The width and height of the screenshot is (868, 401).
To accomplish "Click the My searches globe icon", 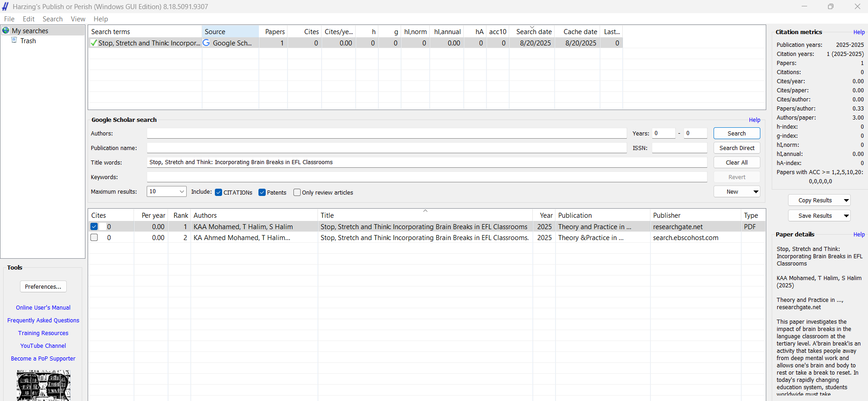I will click(x=6, y=30).
